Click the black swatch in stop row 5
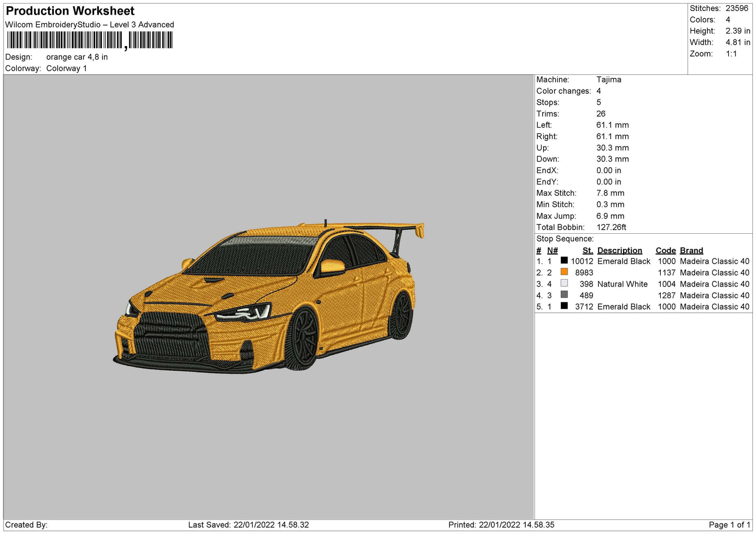756x534 pixels. tap(564, 306)
